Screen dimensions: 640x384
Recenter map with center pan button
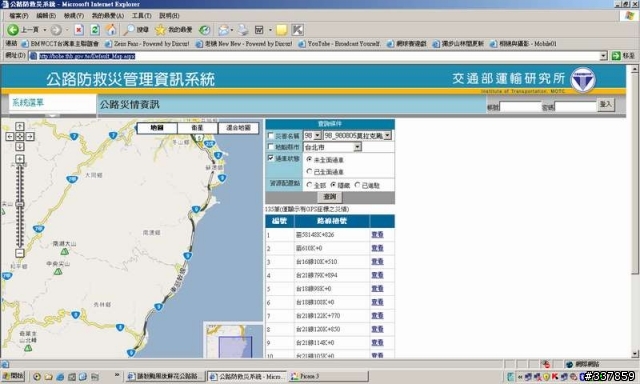tap(20, 136)
